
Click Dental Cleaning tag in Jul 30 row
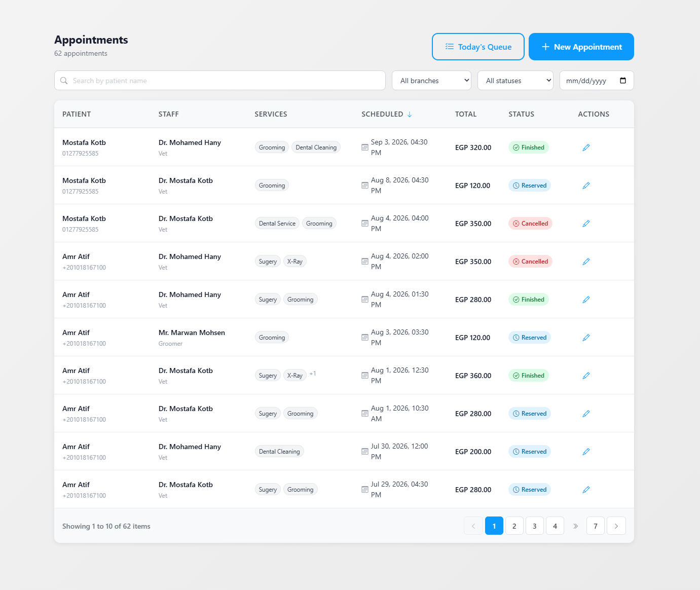pyautogui.click(x=279, y=452)
